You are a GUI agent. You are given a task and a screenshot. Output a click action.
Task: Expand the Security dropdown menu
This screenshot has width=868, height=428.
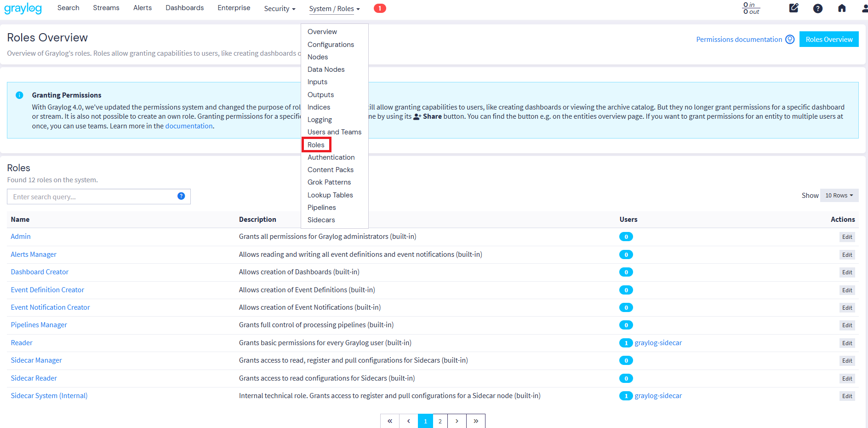point(280,9)
